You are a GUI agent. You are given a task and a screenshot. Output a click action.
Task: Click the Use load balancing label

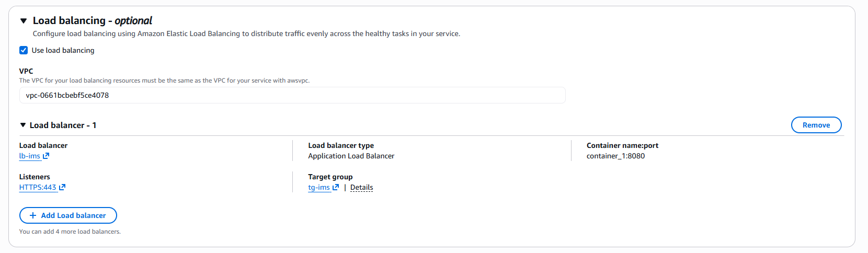point(63,50)
